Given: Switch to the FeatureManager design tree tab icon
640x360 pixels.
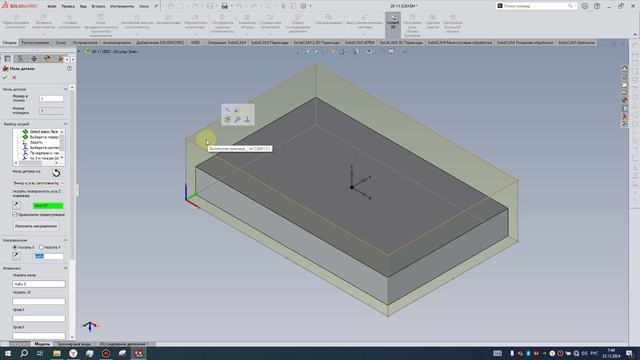Looking at the screenshot, I should (7, 59).
